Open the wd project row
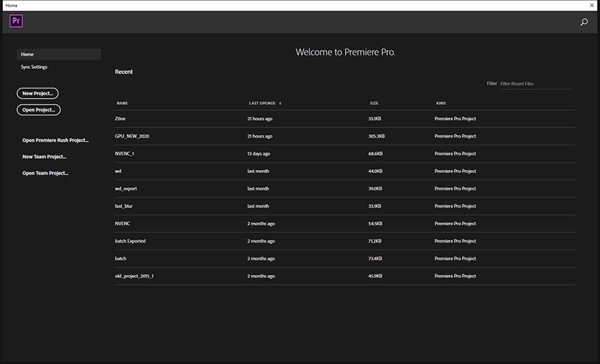The height and width of the screenshot is (364, 600). pos(345,171)
